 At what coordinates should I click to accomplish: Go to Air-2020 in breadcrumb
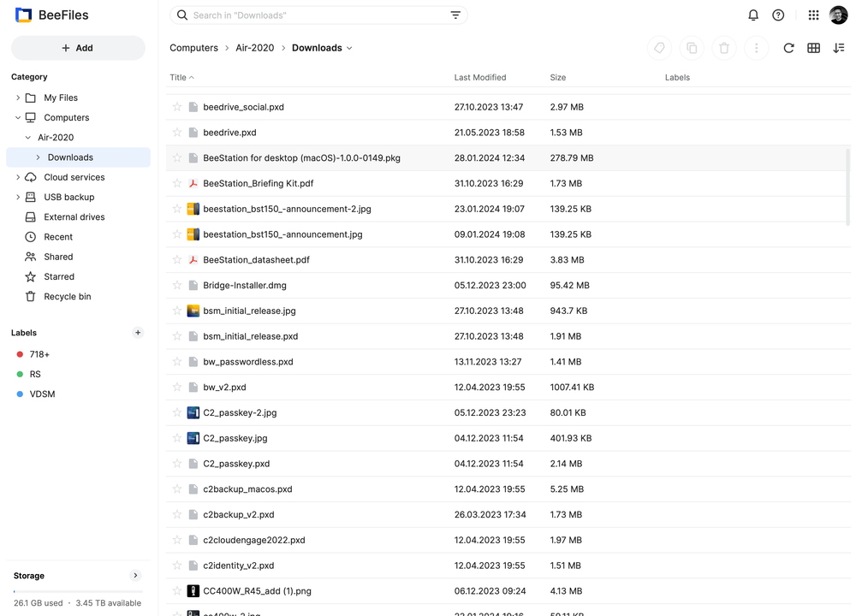point(255,48)
